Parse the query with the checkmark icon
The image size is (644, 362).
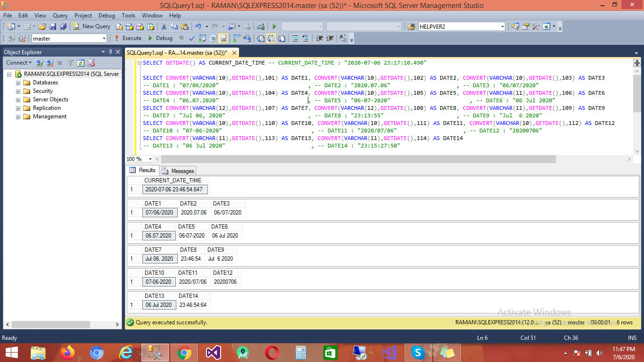click(x=191, y=38)
